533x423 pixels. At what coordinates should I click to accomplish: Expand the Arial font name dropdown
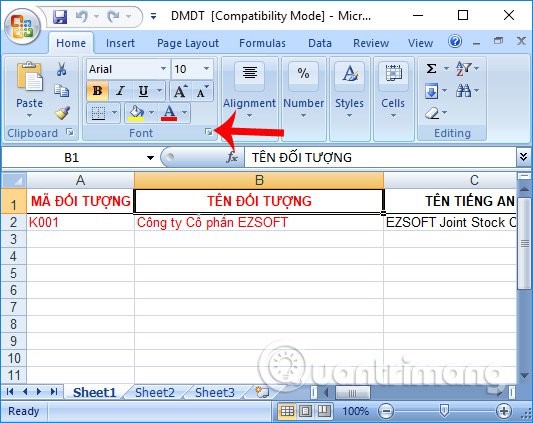click(163, 69)
